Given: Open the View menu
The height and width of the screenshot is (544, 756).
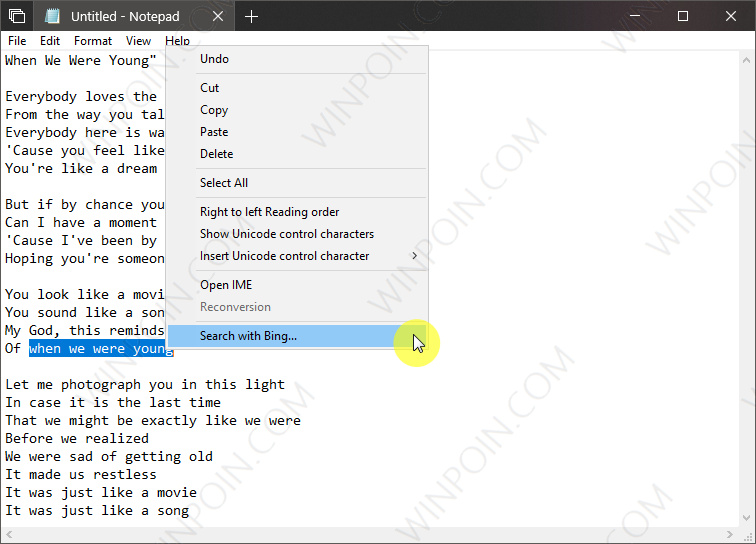Looking at the screenshot, I should coord(138,41).
